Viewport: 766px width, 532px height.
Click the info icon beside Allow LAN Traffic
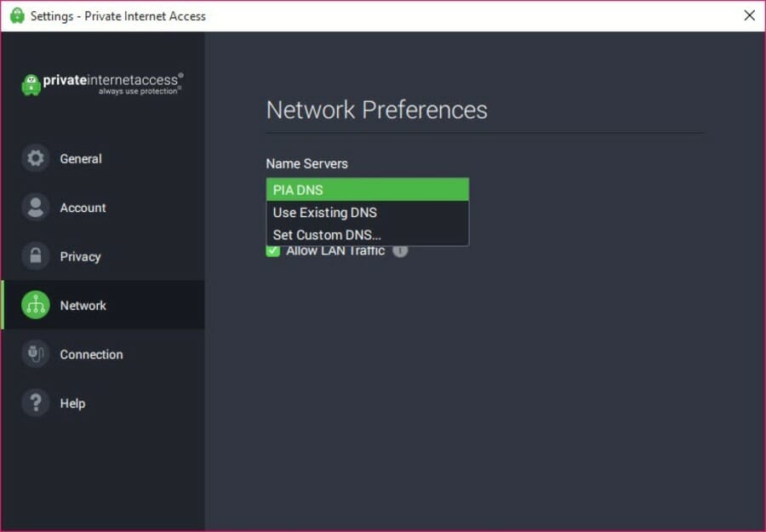[400, 252]
